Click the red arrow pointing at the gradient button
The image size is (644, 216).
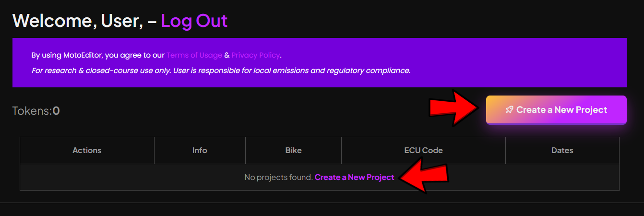point(454,108)
